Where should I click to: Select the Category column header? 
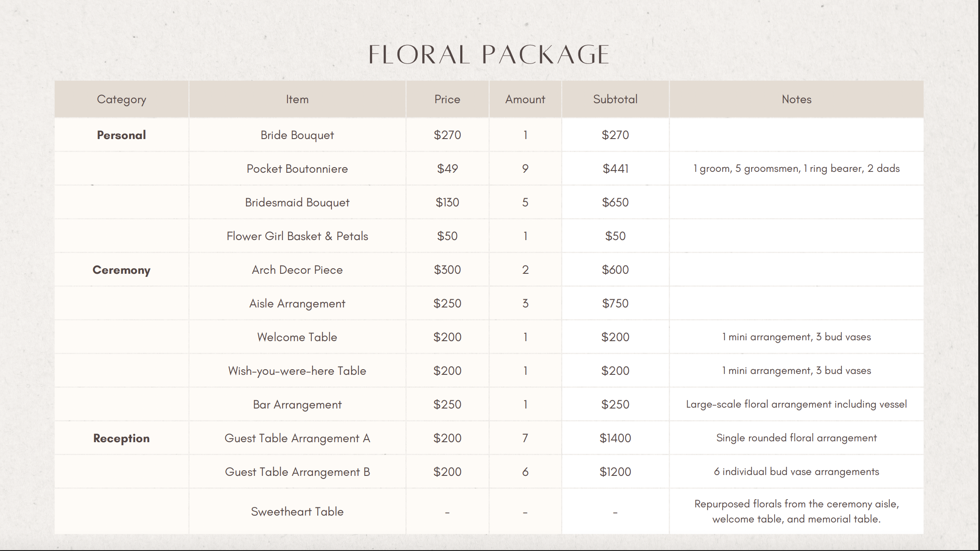[121, 99]
